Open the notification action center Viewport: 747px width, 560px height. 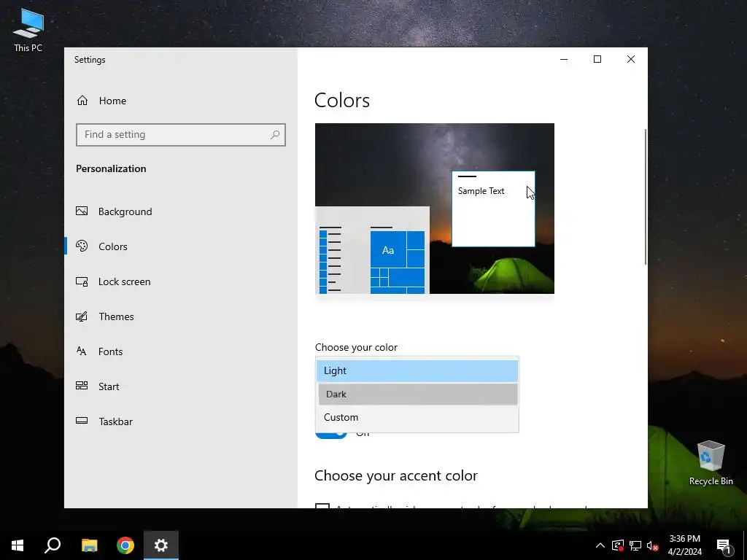(724, 545)
